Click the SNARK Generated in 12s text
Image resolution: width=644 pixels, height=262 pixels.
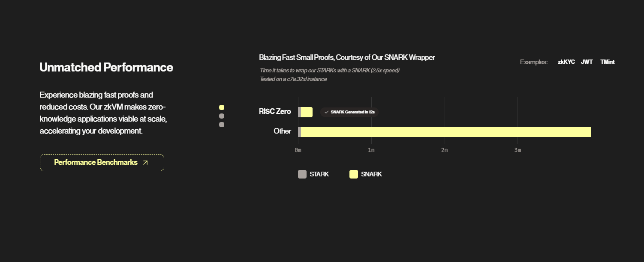coord(352,112)
